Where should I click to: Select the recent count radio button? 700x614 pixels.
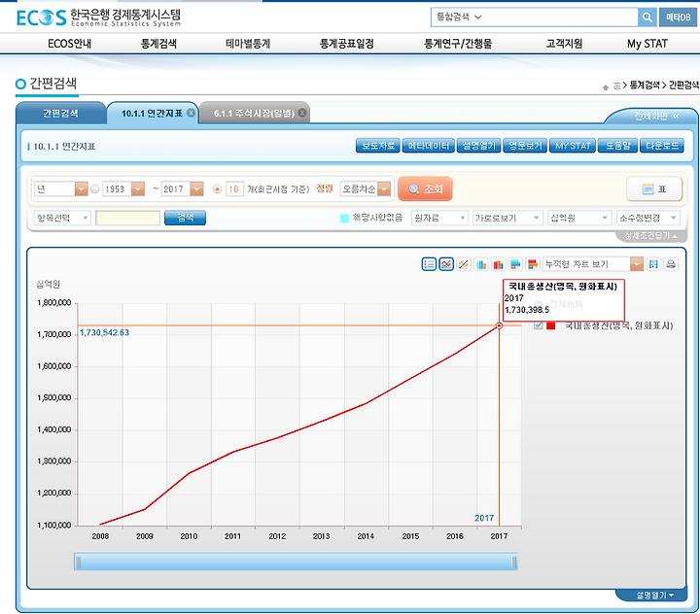(x=217, y=189)
